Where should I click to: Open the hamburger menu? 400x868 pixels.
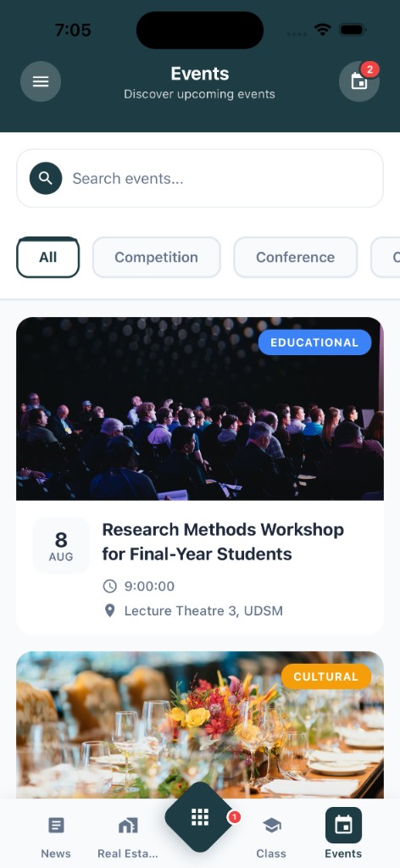click(x=41, y=81)
